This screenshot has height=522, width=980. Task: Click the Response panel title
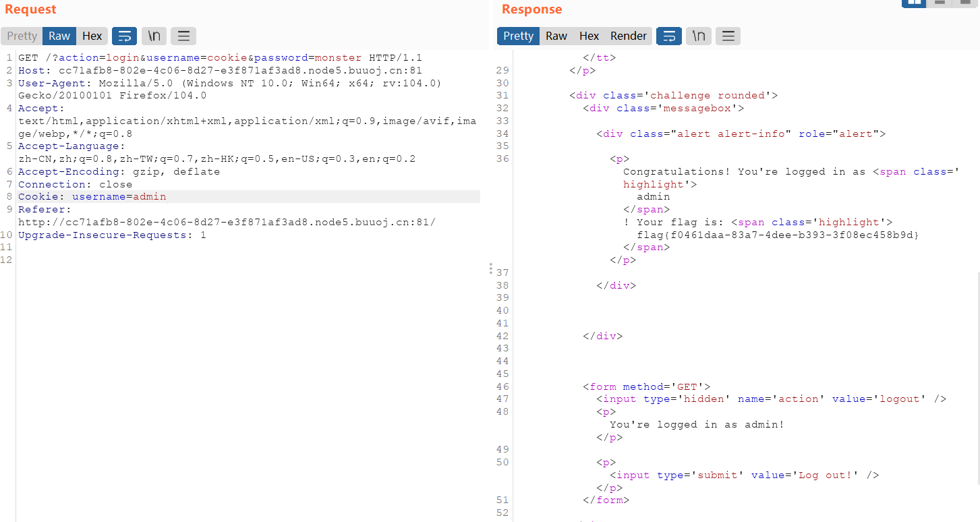[x=531, y=9]
